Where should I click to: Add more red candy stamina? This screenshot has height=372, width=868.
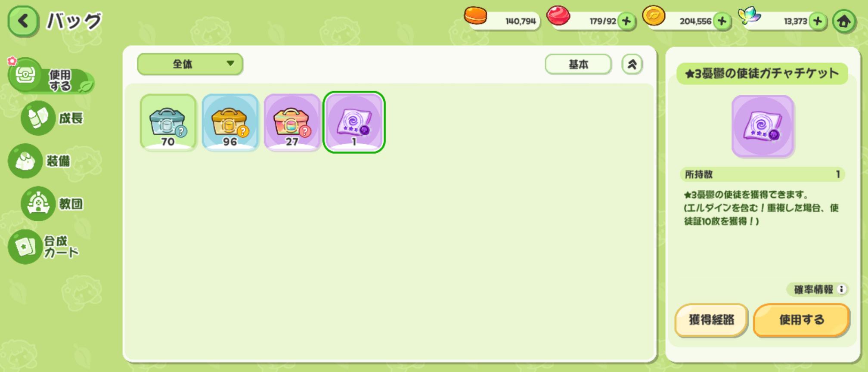pyautogui.click(x=626, y=21)
